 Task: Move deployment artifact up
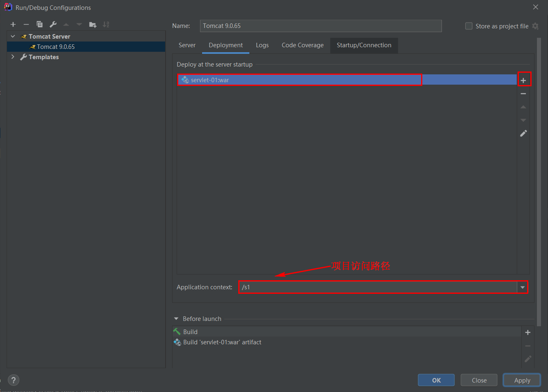point(523,107)
